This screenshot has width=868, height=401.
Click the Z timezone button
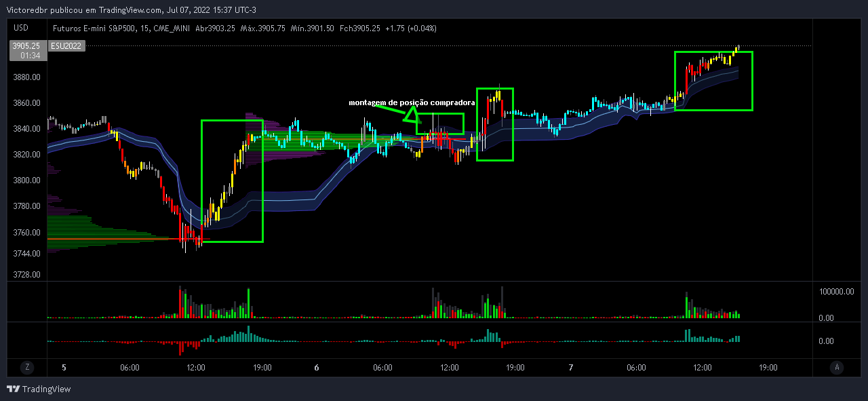[x=27, y=367]
